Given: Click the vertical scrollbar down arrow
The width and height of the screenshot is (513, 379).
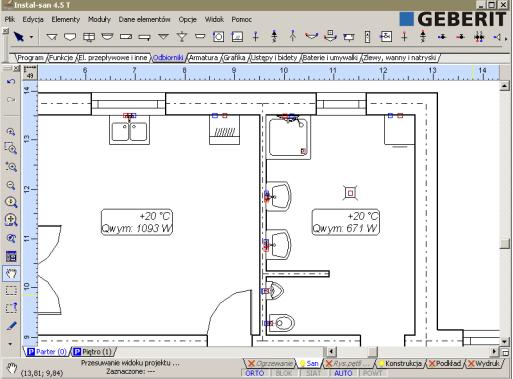Looking at the screenshot, I should coord(504,342).
